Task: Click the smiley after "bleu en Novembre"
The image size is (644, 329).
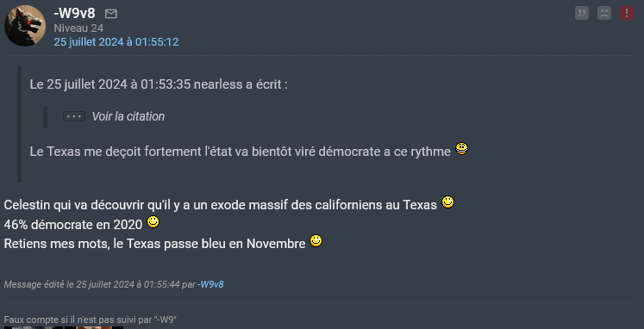Action: point(316,241)
